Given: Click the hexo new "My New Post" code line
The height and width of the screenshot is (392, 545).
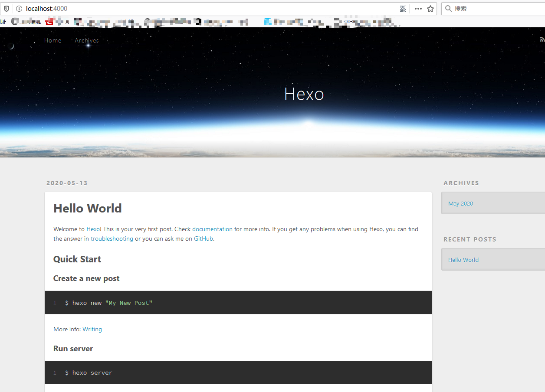Looking at the screenshot, I should 109,303.
